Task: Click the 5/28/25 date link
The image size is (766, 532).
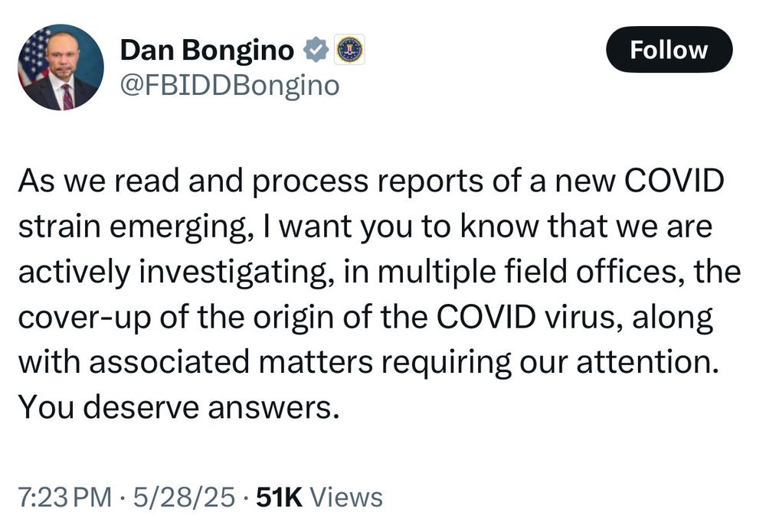Action: click(184, 496)
